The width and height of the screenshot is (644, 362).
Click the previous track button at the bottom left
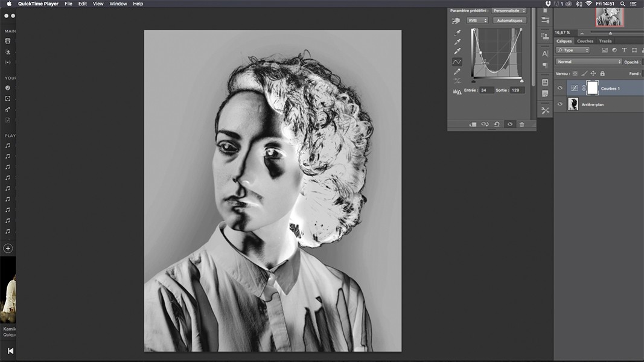(11, 351)
